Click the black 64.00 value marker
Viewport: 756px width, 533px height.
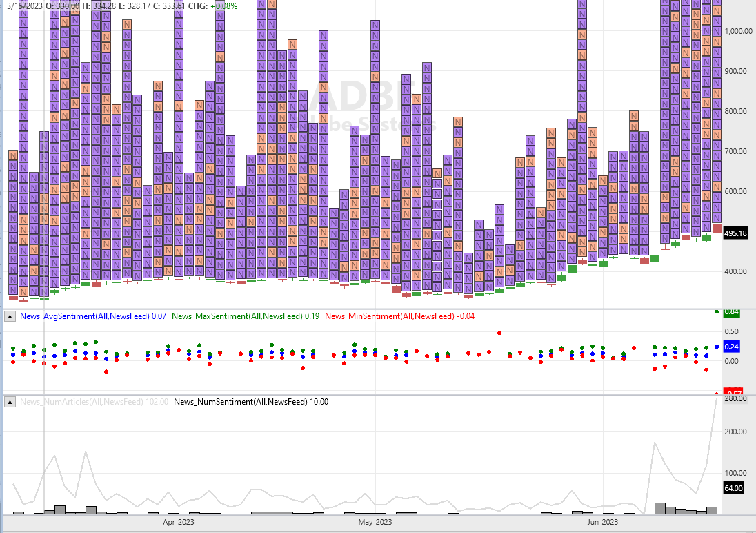point(733,488)
